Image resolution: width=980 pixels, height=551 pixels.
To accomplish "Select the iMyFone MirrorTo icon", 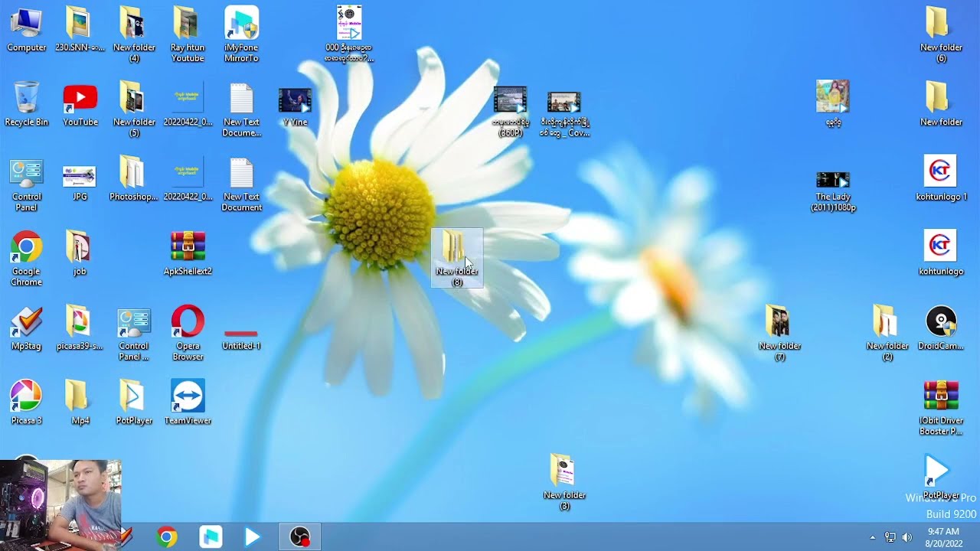I will [x=241, y=34].
